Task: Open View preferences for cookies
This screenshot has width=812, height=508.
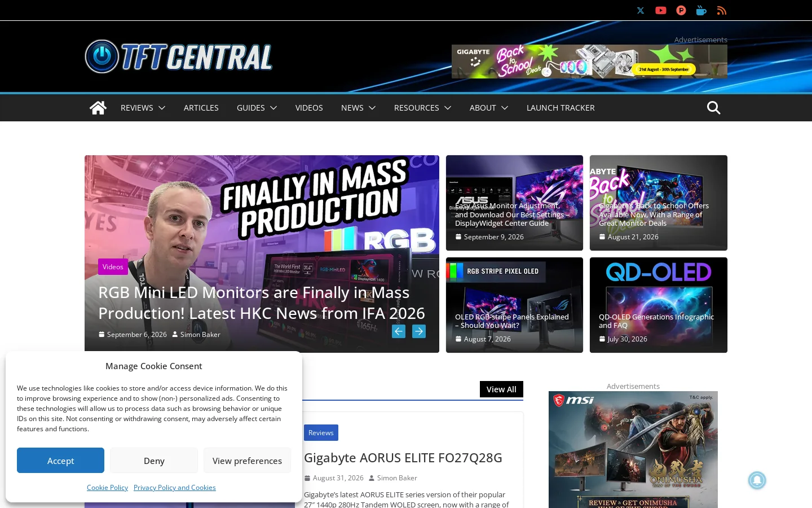Action: pos(247,461)
